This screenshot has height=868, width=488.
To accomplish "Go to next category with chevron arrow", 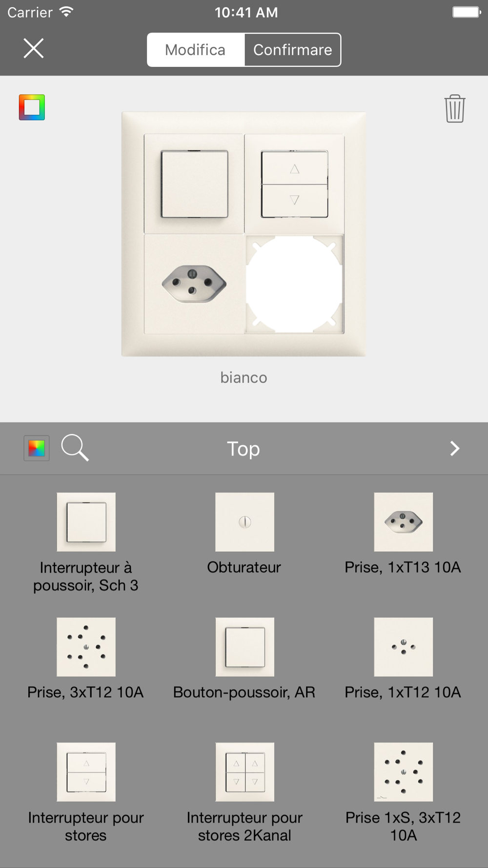I will pyautogui.click(x=454, y=448).
